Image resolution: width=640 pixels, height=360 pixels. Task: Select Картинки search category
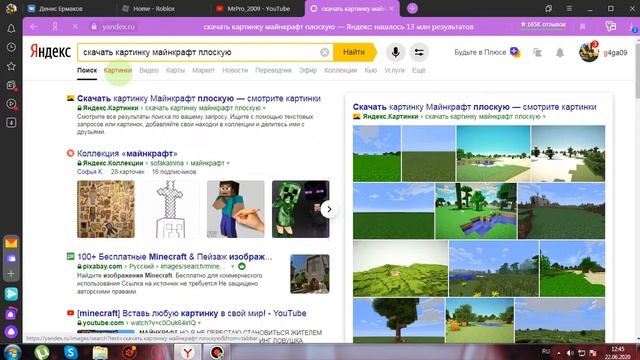(118, 70)
